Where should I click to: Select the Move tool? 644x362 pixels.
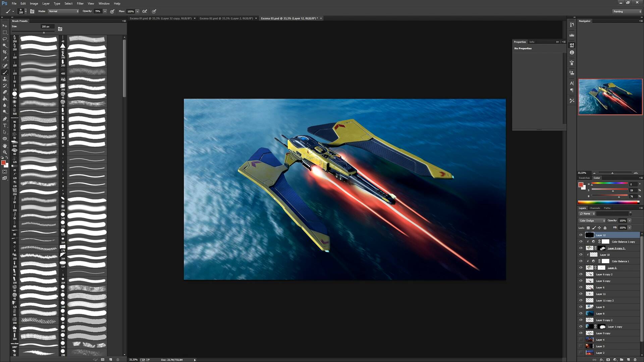5,26
